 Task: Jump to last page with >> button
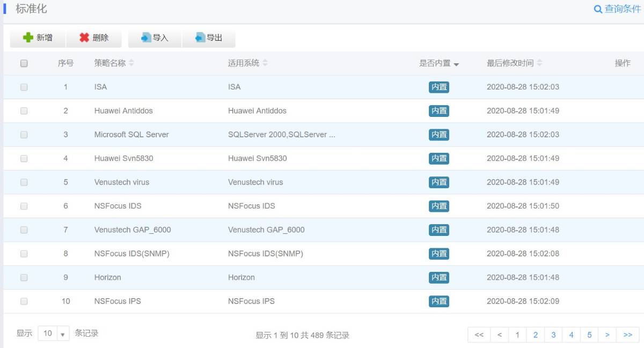628,335
